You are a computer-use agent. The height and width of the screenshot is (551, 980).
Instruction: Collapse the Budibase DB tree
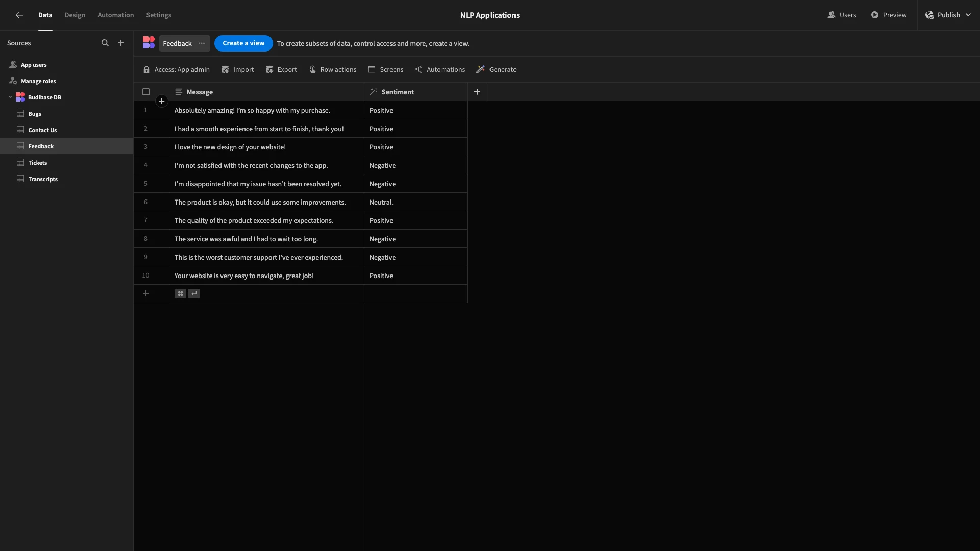(x=10, y=97)
